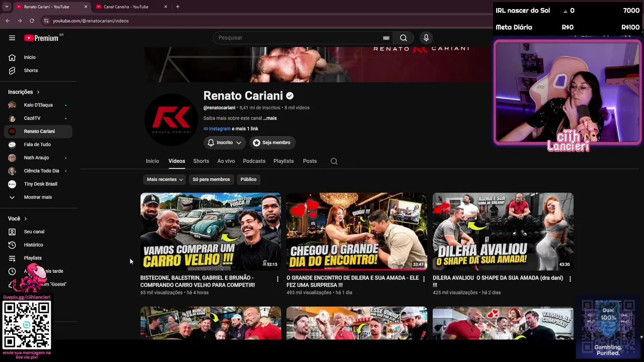Open the on-screen keyboard icon in search
The height and width of the screenshot is (362, 644).
(386, 38)
